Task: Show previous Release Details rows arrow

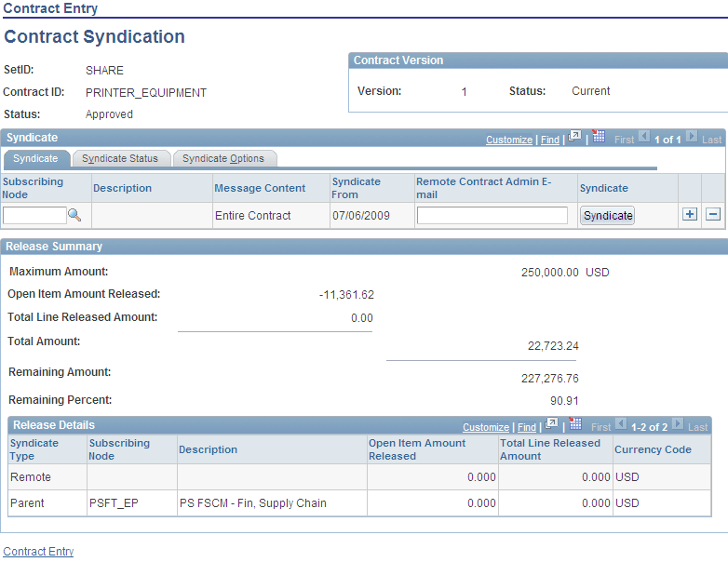Action: click(x=621, y=423)
